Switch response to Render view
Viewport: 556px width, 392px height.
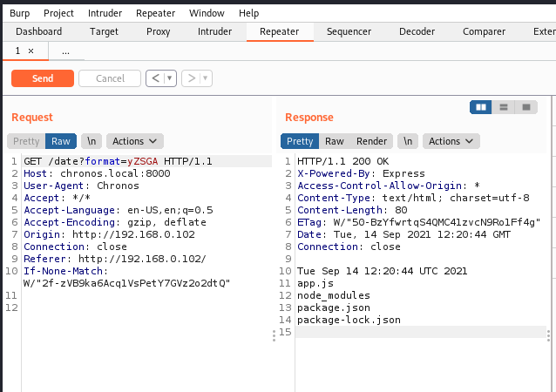coord(371,141)
